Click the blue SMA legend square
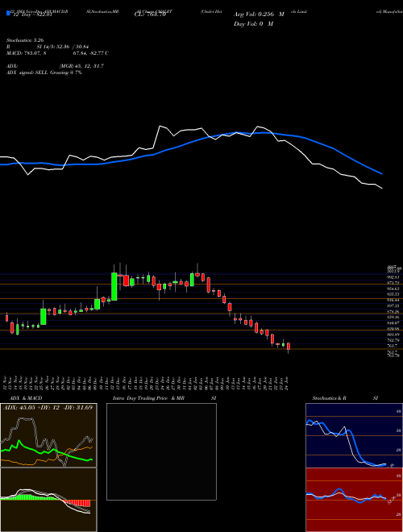This screenshot has width=403, height=532. (9, 14)
